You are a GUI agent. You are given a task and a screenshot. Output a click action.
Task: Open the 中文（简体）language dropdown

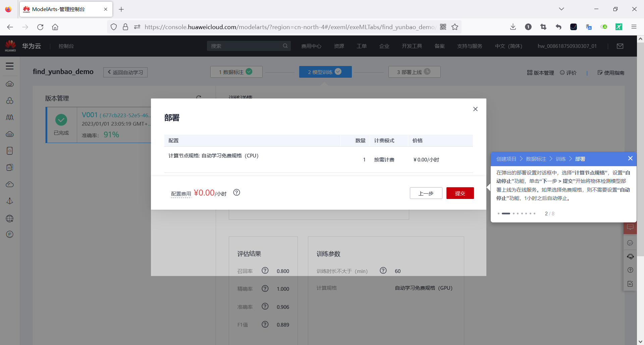tap(508, 46)
